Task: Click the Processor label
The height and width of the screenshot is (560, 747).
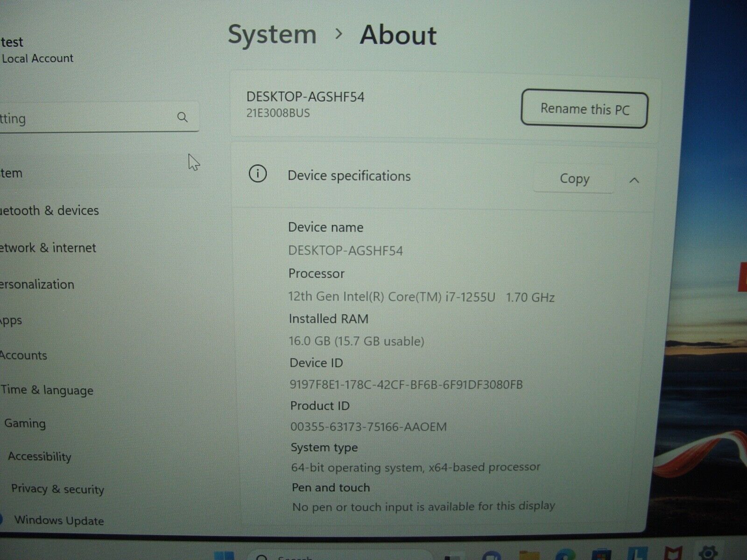Action: pos(316,273)
